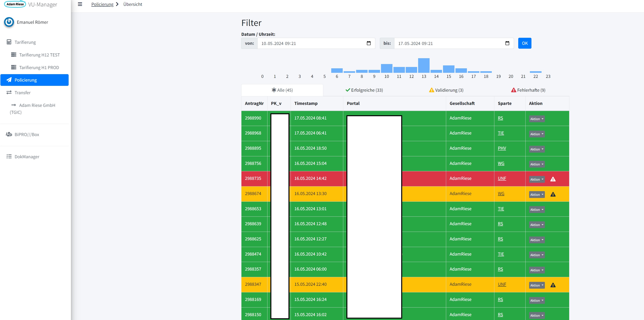The image size is (644, 320).
Task: Click the hamburger menu icon
Action: point(80,4)
